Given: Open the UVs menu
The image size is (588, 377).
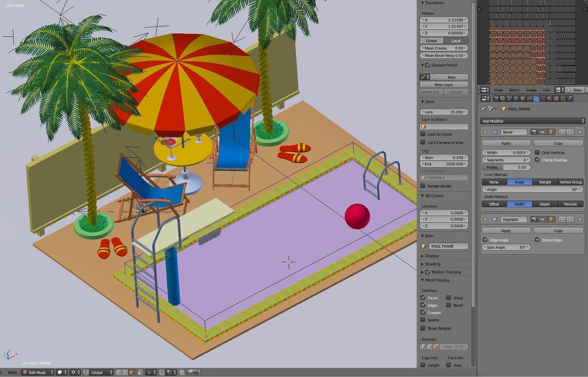Looking at the screenshot, I should click(547, 90).
